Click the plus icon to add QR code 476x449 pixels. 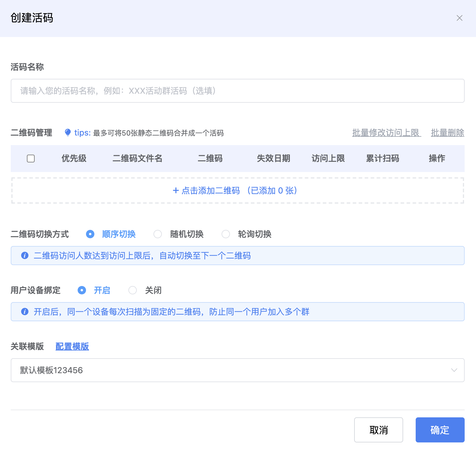coord(176,190)
